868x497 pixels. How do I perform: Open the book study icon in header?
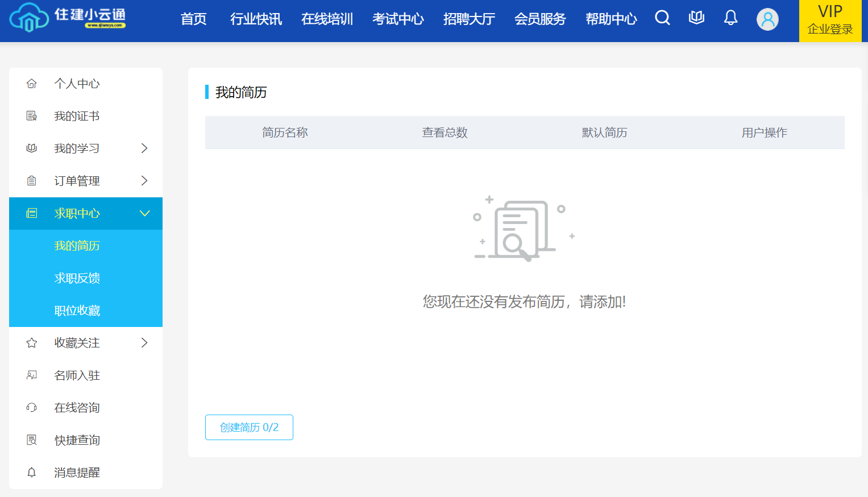[x=696, y=18]
